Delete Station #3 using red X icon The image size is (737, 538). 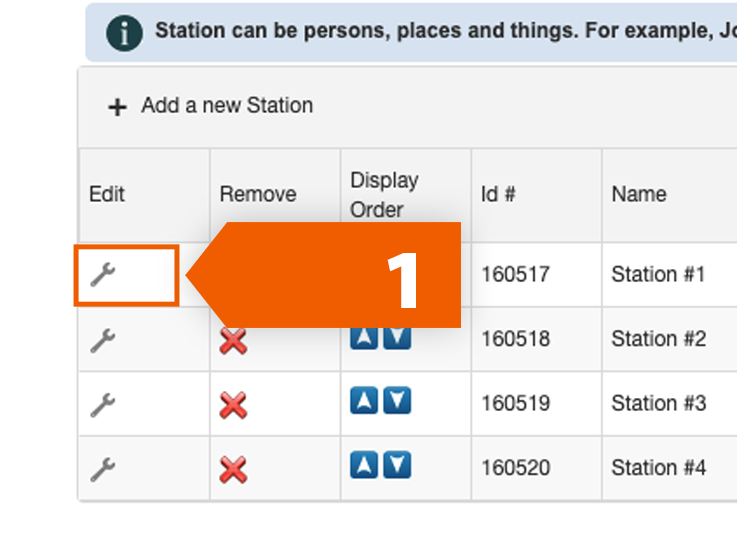pos(233,406)
